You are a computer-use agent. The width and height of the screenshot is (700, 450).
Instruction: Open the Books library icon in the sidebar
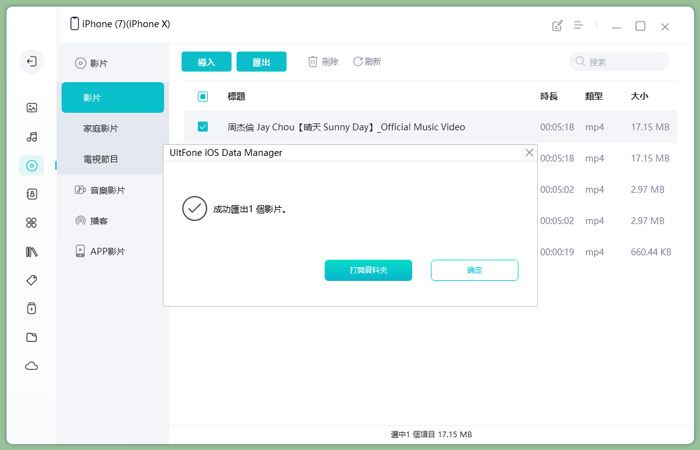[x=32, y=252]
